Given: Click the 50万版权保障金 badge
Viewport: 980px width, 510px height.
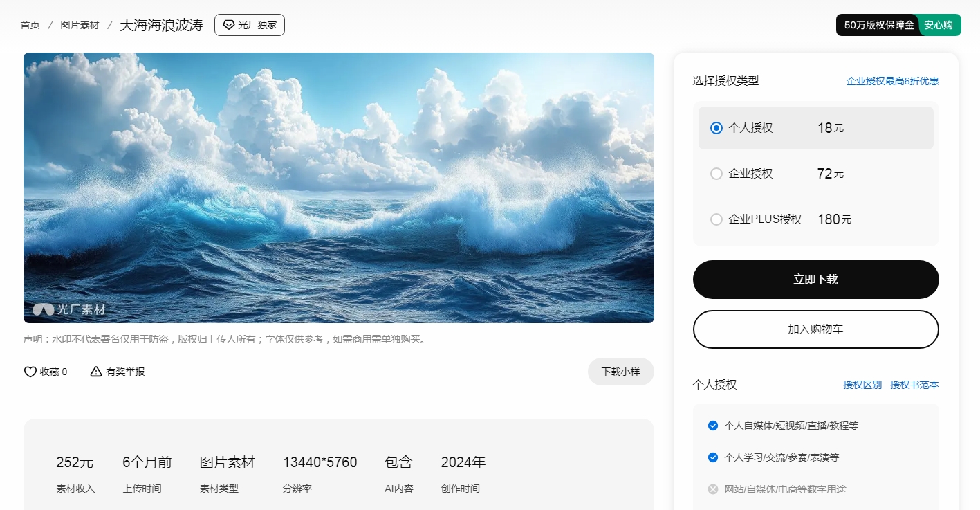Looking at the screenshot, I should click(878, 25).
